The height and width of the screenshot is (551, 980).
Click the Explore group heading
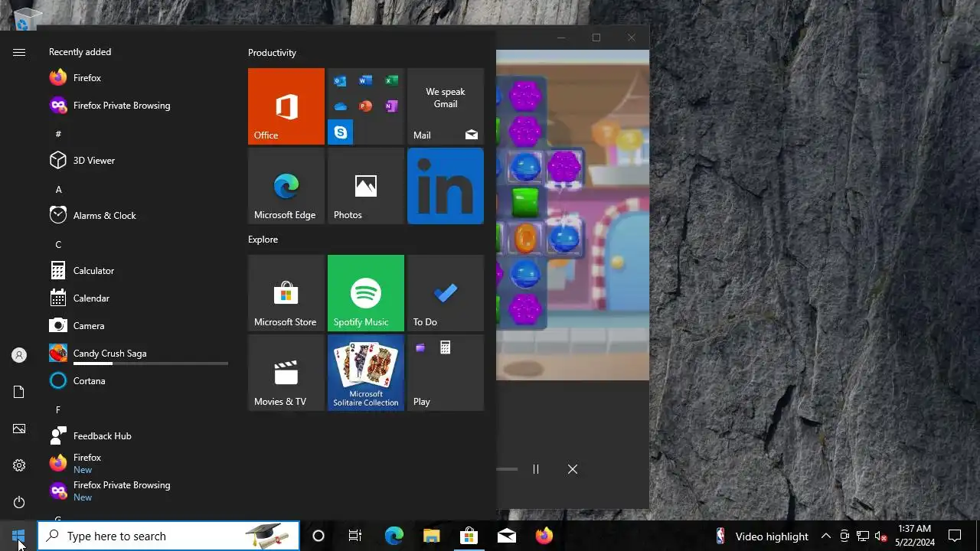pos(263,240)
